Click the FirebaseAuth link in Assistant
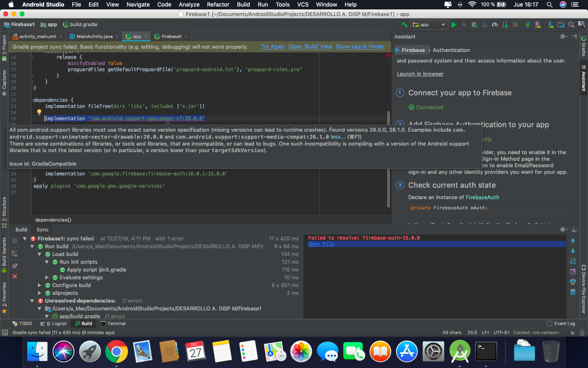The width and height of the screenshot is (588, 368). click(x=482, y=197)
